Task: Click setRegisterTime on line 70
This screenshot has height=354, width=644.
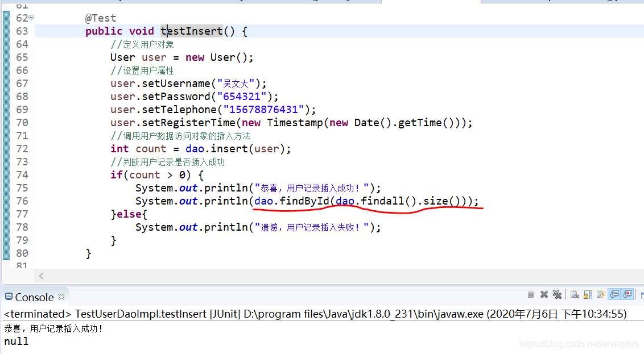Action: pos(188,123)
